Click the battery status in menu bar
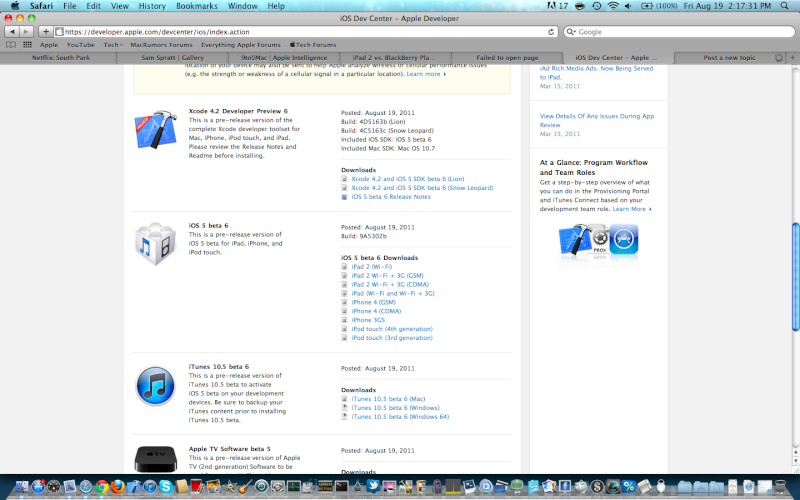 click(x=659, y=6)
